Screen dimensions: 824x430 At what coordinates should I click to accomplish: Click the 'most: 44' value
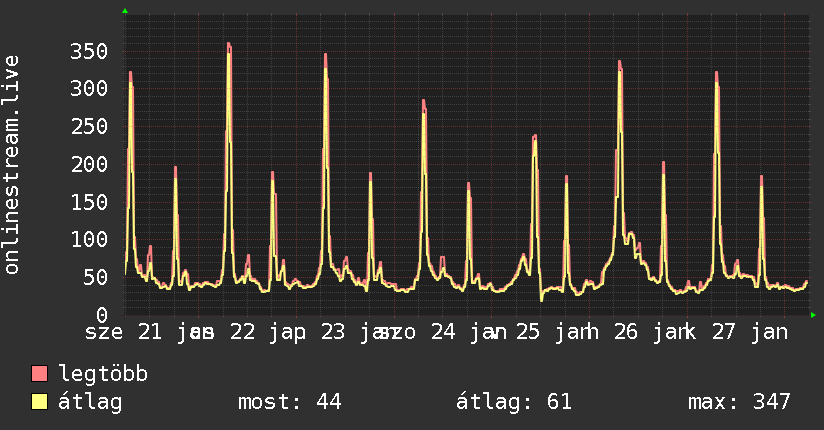tap(290, 402)
